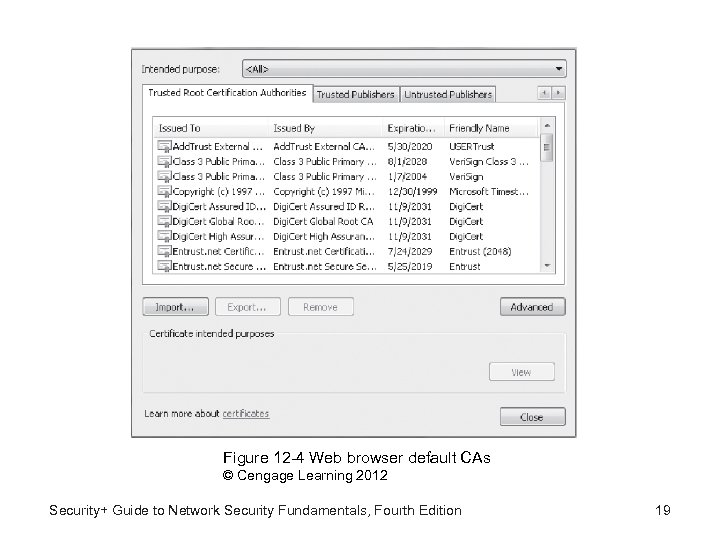Select the DigiCert High Assur... row
This screenshot has height=540, width=720.
point(347,236)
